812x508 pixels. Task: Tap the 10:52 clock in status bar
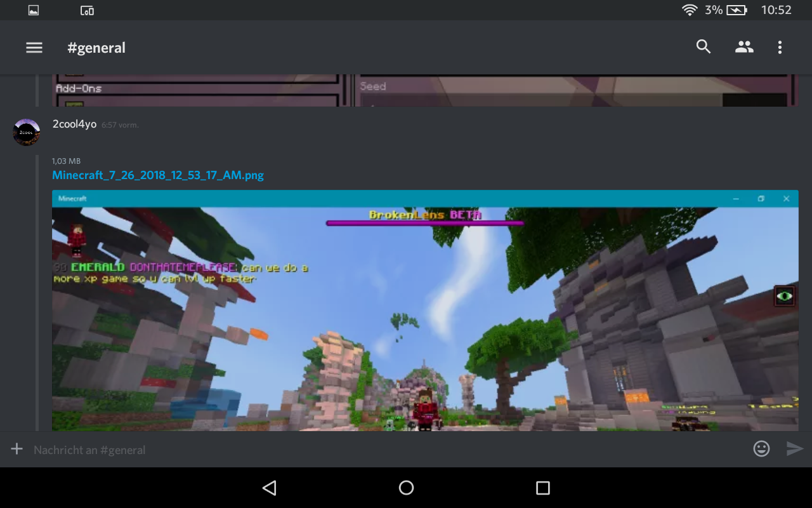coord(776,10)
